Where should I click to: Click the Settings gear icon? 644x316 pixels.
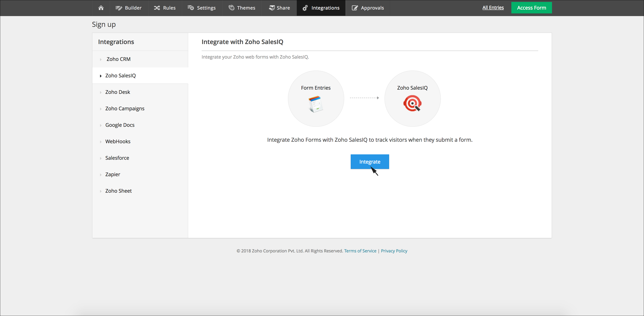[191, 8]
